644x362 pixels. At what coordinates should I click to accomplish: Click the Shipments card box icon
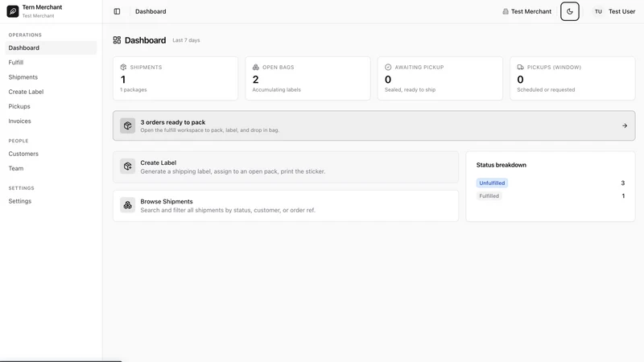[x=123, y=67]
